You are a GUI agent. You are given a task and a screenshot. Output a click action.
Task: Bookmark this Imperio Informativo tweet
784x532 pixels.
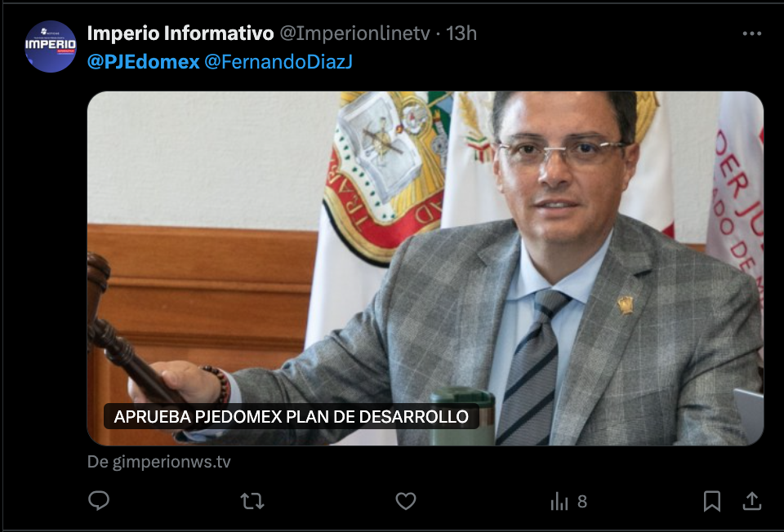712,501
